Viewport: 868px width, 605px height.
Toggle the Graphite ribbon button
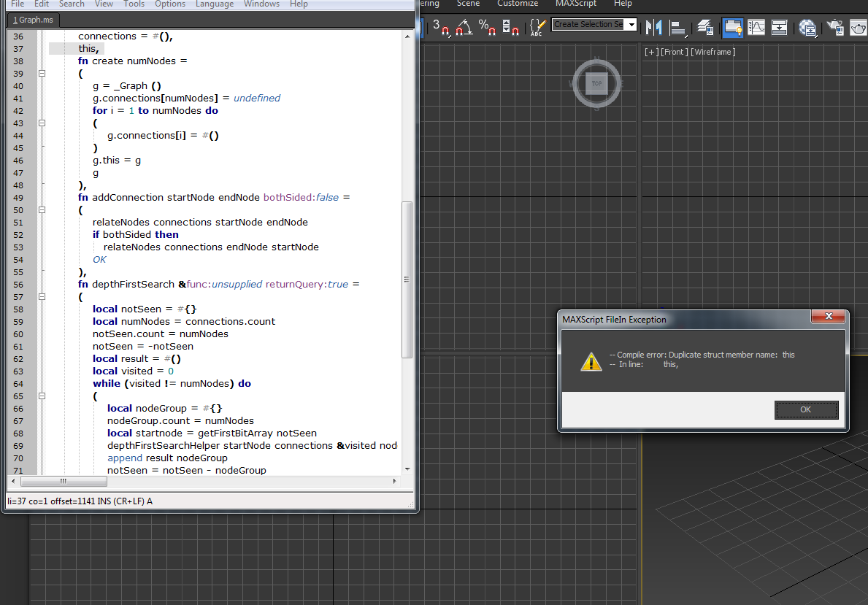[x=733, y=26]
